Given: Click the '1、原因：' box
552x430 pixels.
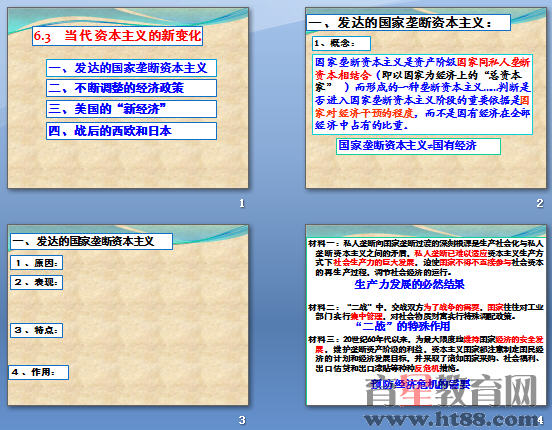Looking at the screenshot, I should point(37,263).
